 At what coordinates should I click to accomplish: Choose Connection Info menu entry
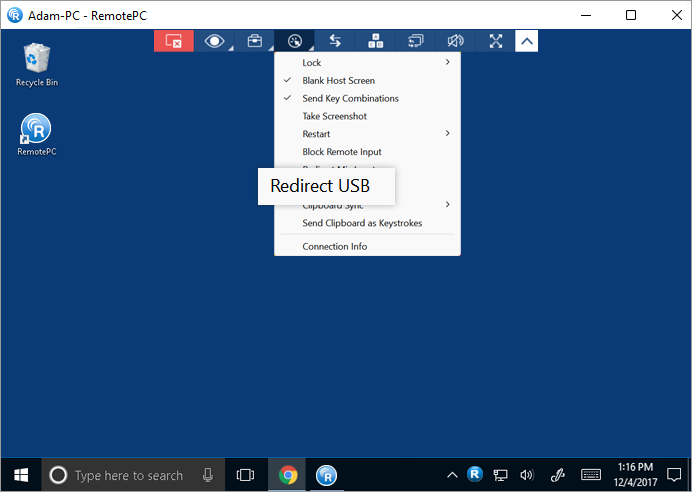point(334,246)
